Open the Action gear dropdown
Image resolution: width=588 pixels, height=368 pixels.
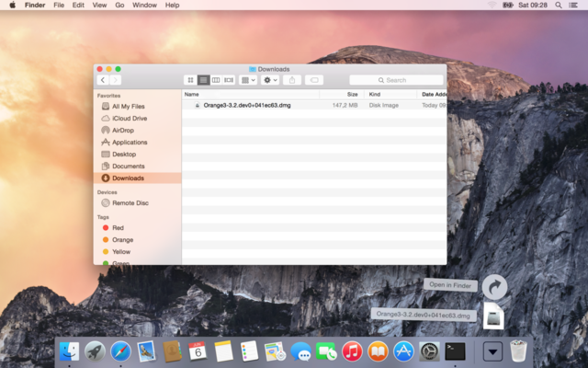coord(270,80)
